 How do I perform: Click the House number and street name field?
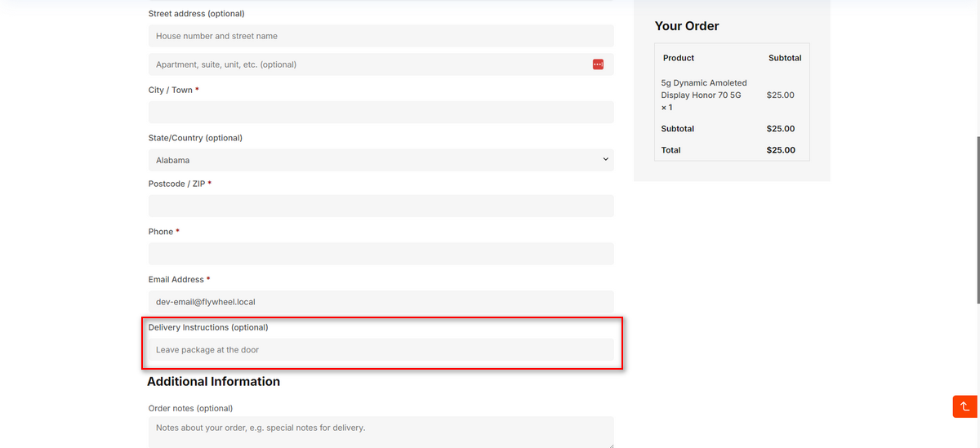[381, 36]
